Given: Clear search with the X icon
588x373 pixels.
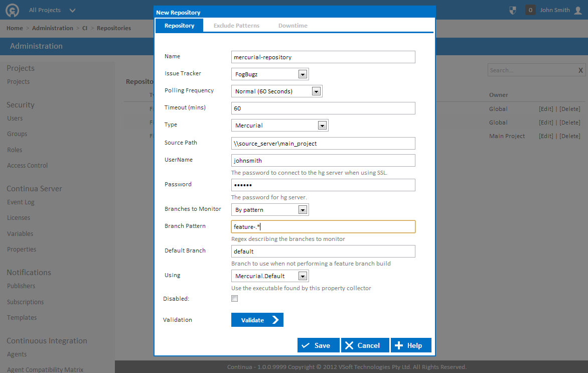Looking at the screenshot, I should point(580,70).
